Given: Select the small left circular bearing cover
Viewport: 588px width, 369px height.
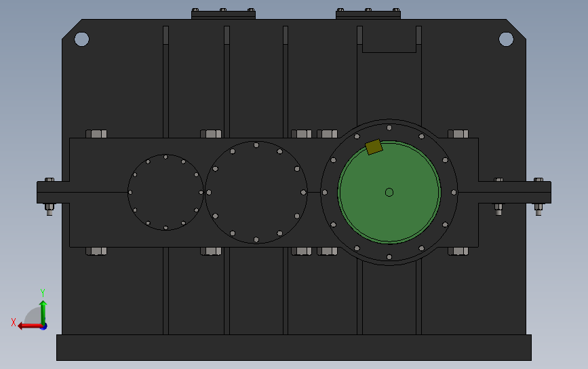Looking at the screenshot, I should click(x=165, y=193).
